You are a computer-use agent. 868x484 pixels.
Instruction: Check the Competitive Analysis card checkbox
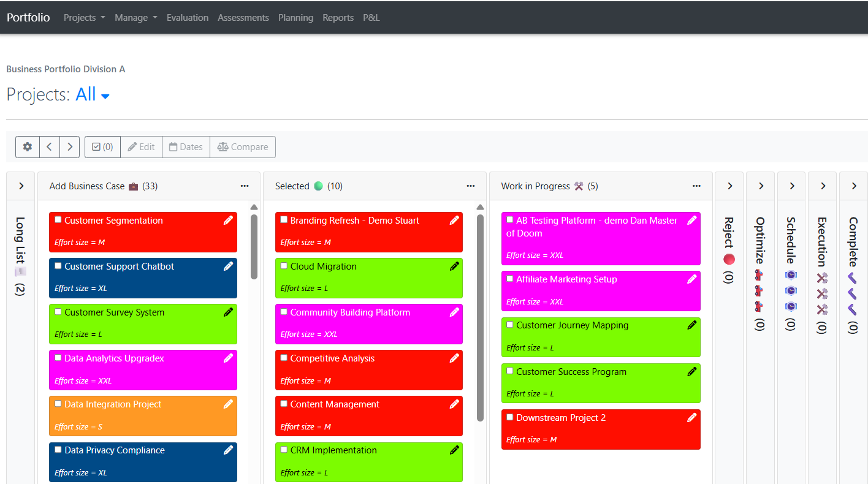pos(284,357)
